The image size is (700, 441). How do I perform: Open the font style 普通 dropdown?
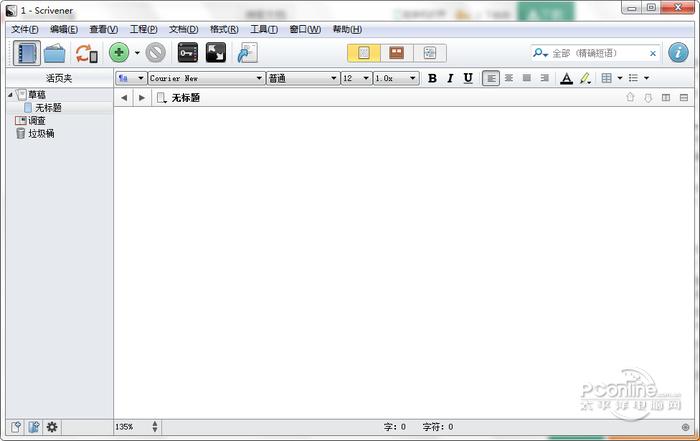pos(303,78)
